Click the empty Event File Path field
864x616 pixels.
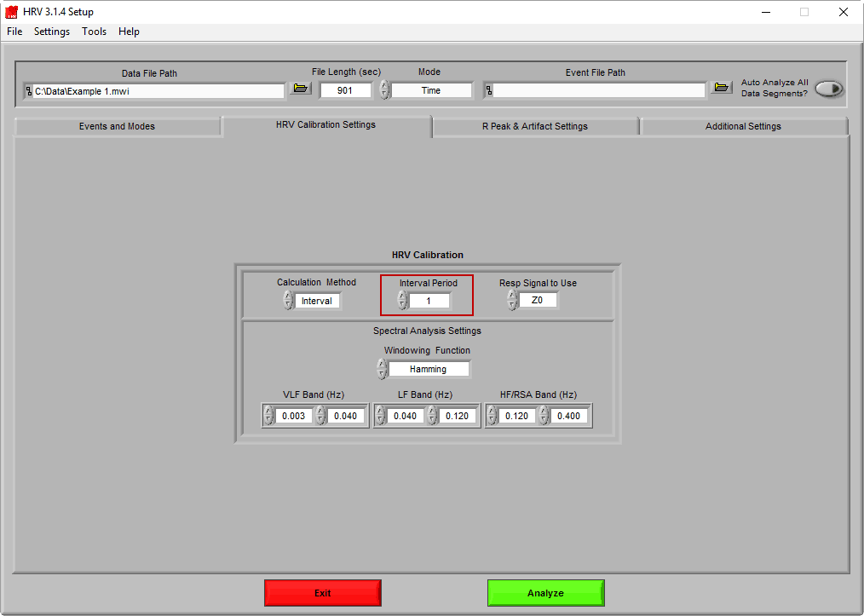click(x=599, y=91)
